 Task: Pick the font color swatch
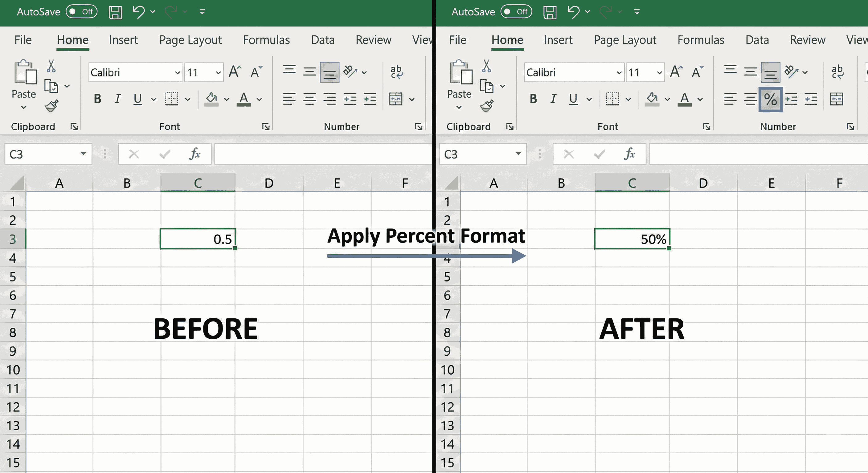click(x=244, y=99)
